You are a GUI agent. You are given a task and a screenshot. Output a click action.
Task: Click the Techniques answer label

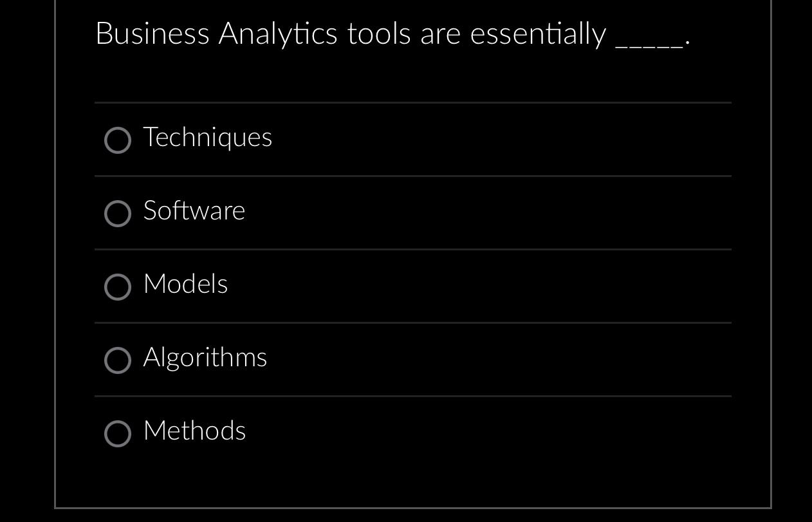point(207,137)
